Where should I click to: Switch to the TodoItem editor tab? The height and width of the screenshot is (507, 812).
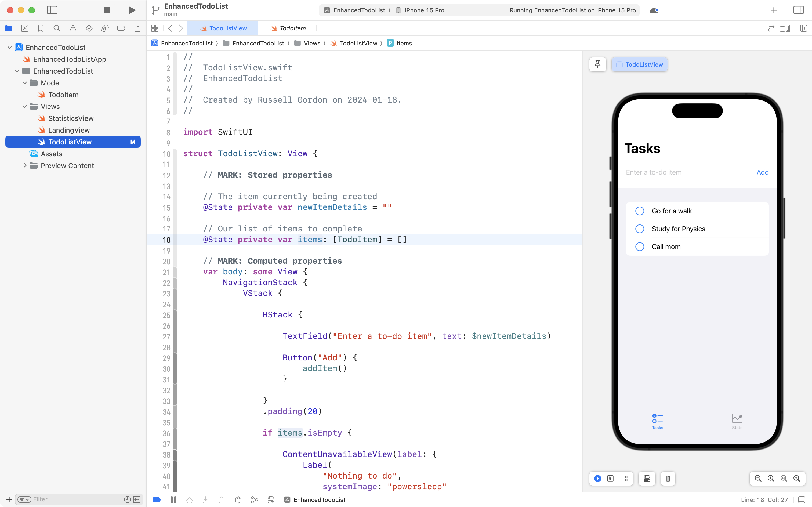pyautogui.click(x=292, y=28)
